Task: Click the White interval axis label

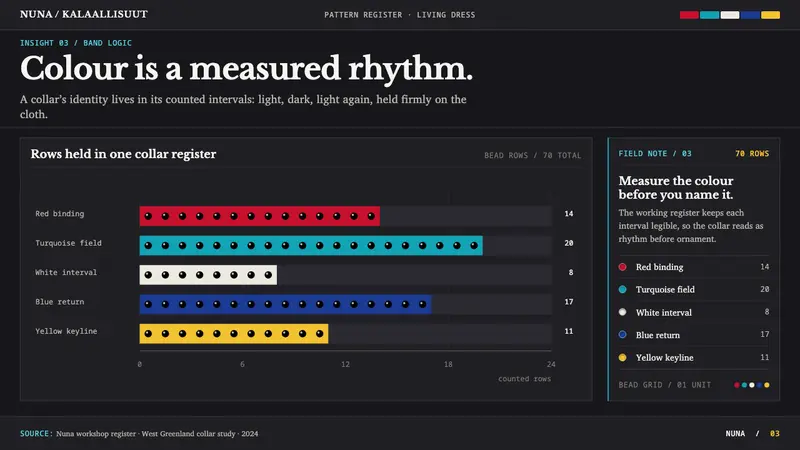Action: pos(66,272)
